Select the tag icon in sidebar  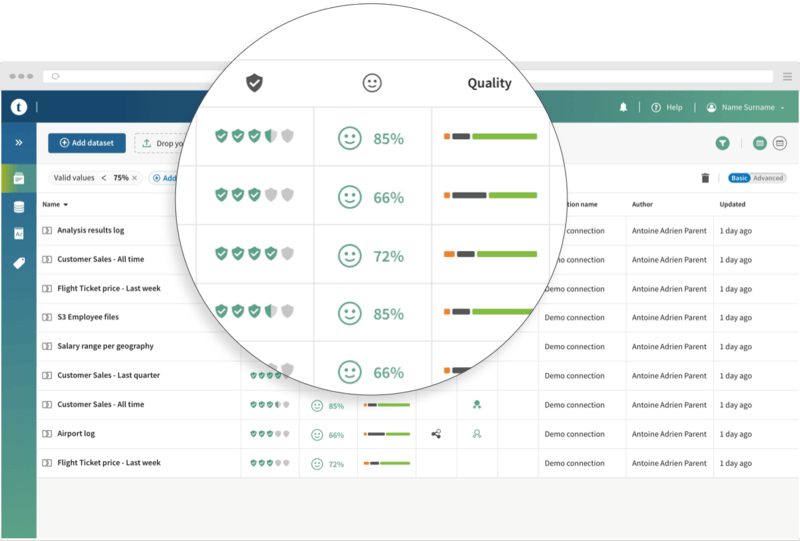[x=18, y=263]
